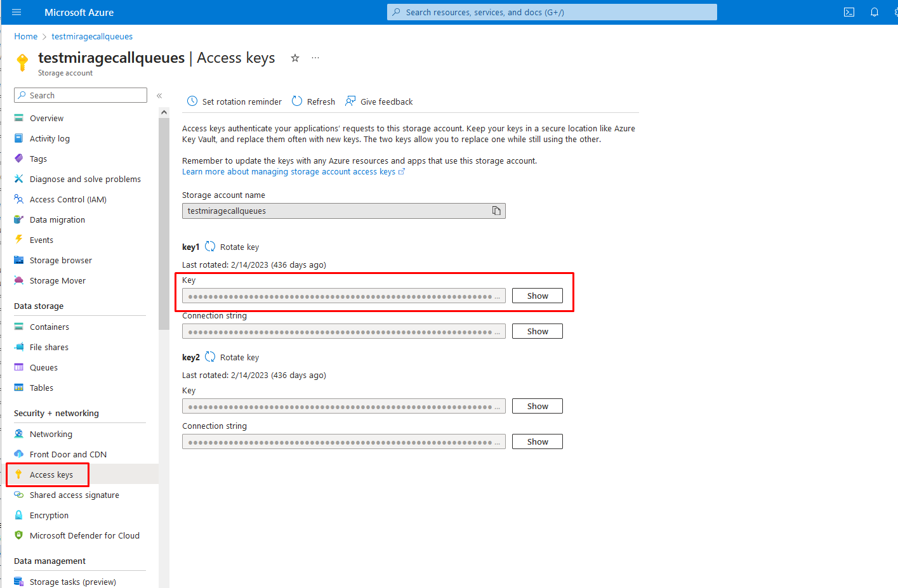898x588 pixels.
Task: Click the Storage tasks (preview) icon
Action: [19, 582]
